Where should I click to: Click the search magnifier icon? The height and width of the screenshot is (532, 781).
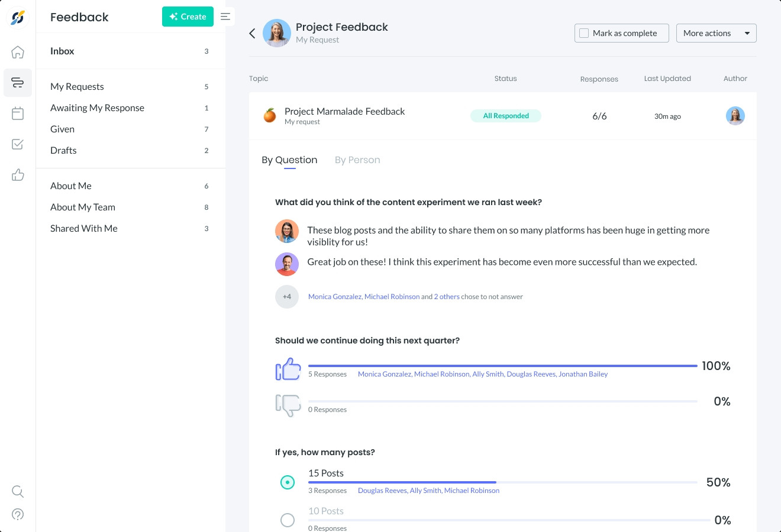(18, 491)
